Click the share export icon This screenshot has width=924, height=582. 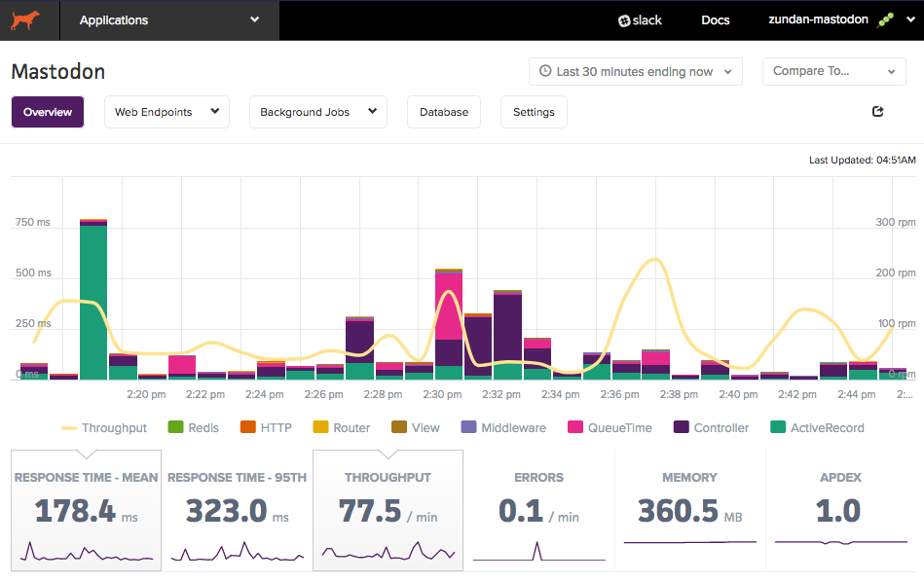coord(878,111)
